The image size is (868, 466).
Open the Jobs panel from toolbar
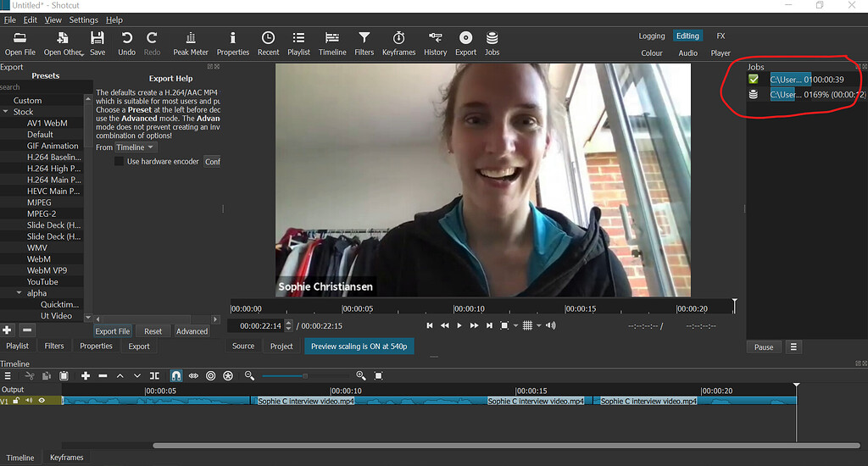492,43
